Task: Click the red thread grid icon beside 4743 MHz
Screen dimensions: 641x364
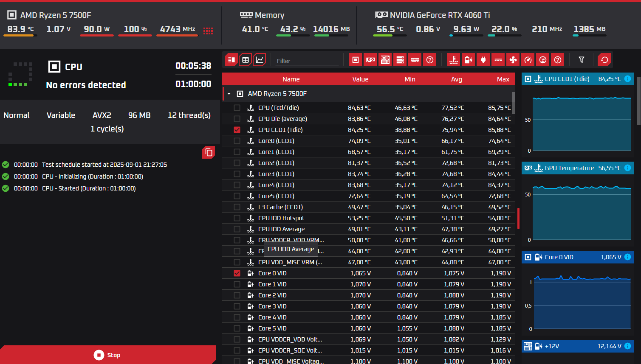Action: point(208,31)
